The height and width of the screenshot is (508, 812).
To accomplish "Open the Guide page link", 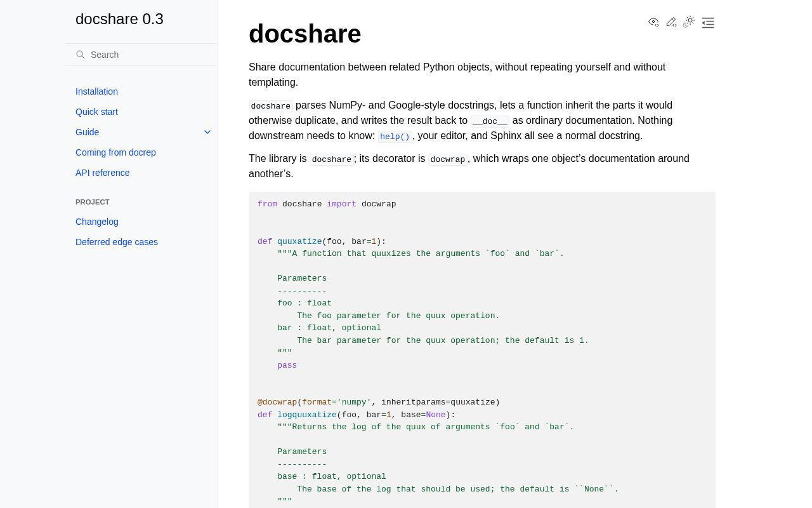I will pos(87,132).
